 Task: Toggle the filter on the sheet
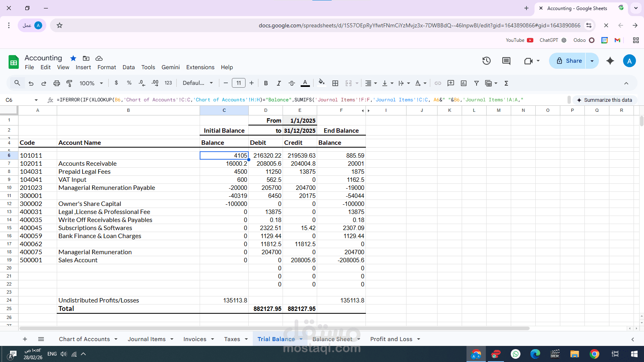click(477, 83)
